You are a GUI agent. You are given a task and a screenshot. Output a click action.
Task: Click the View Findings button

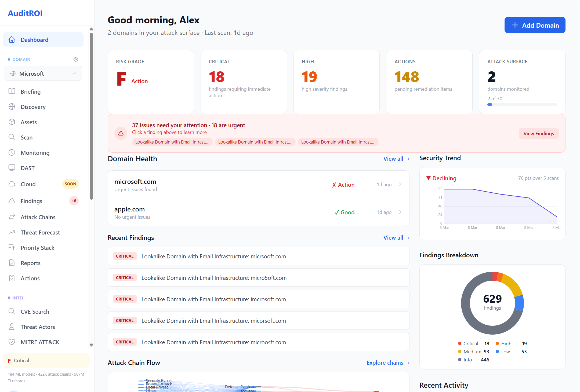coord(538,133)
